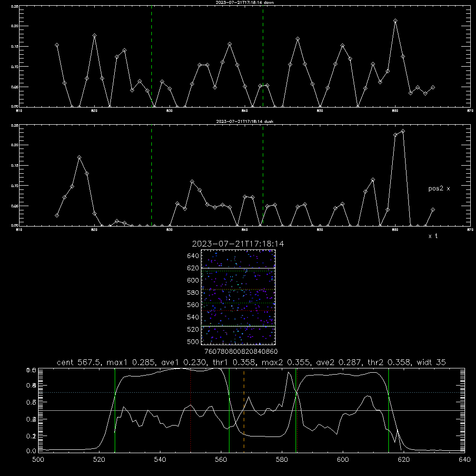Click x-axis label 600 of bottom plot
The image size is (476, 476).
(343, 460)
